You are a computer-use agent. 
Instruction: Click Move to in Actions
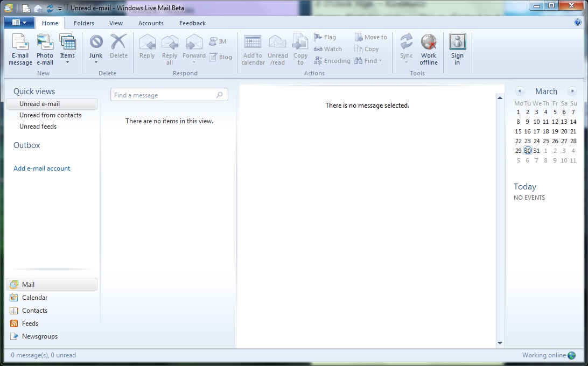(370, 37)
